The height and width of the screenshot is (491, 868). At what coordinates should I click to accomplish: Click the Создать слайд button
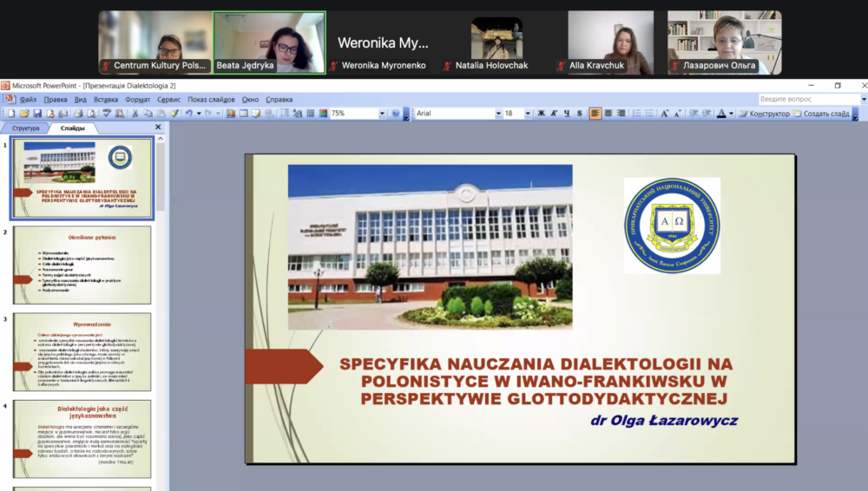[822, 114]
